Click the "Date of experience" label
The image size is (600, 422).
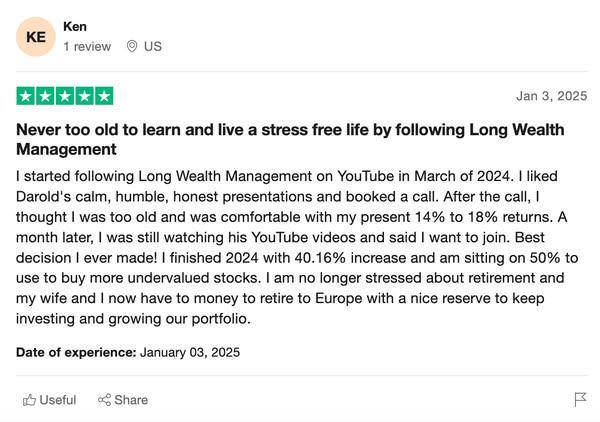point(76,352)
